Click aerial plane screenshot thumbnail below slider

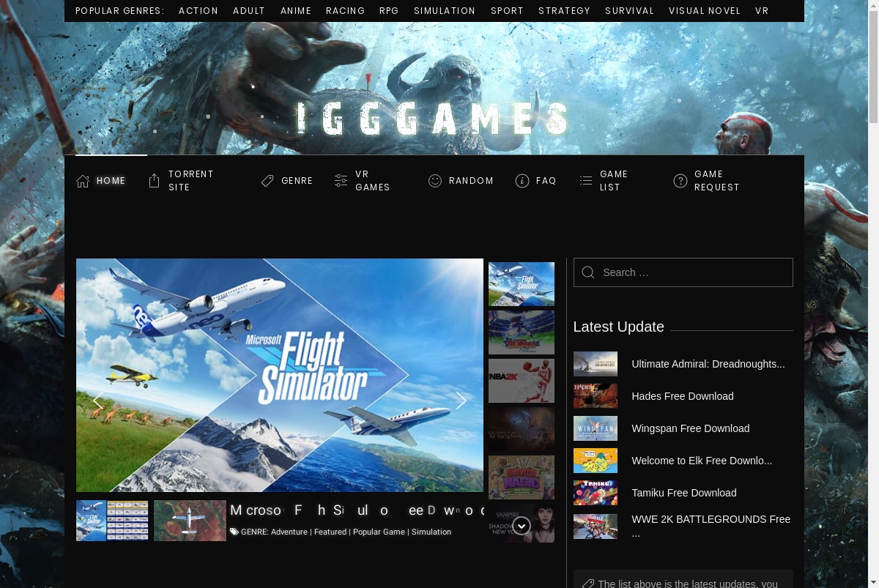[x=190, y=521]
